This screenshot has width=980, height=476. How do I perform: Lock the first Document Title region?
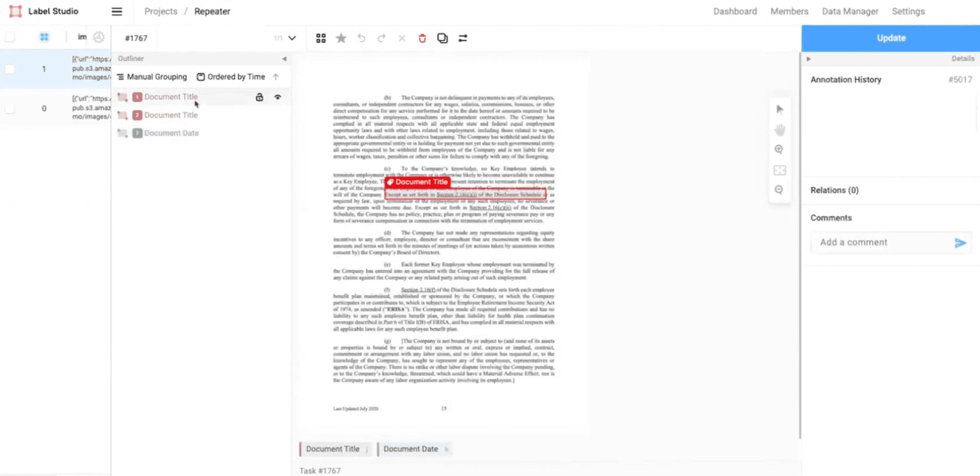click(x=259, y=97)
